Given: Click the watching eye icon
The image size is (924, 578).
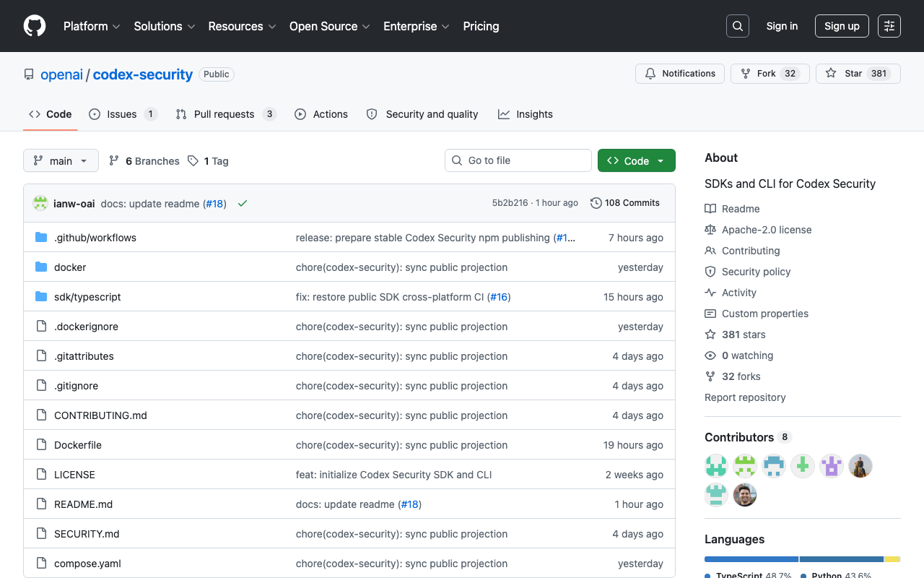Looking at the screenshot, I should point(710,355).
